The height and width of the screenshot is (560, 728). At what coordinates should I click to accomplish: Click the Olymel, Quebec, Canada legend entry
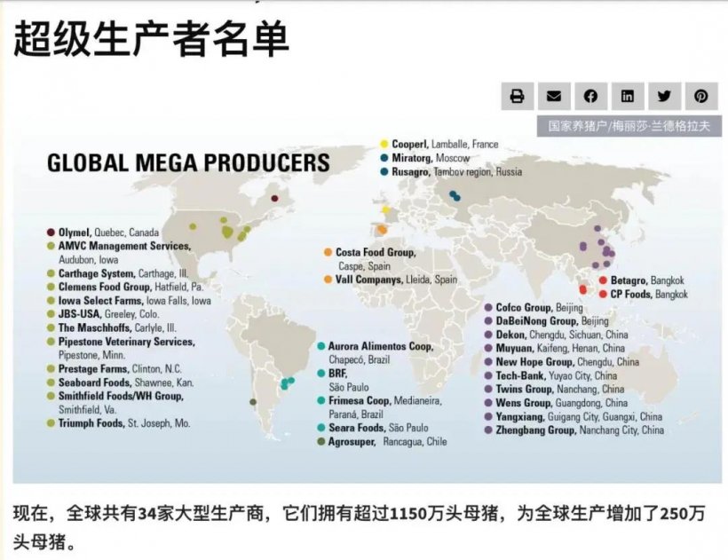click(x=103, y=233)
